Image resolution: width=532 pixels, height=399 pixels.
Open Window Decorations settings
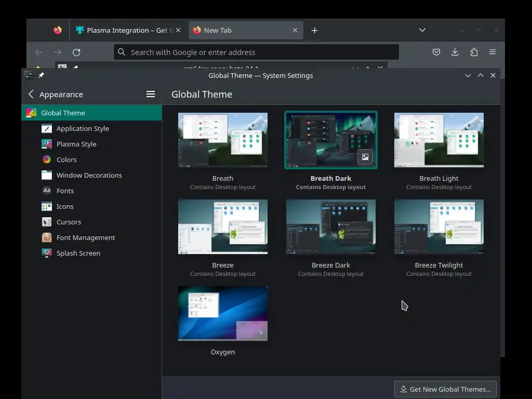(x=91, y=176)
